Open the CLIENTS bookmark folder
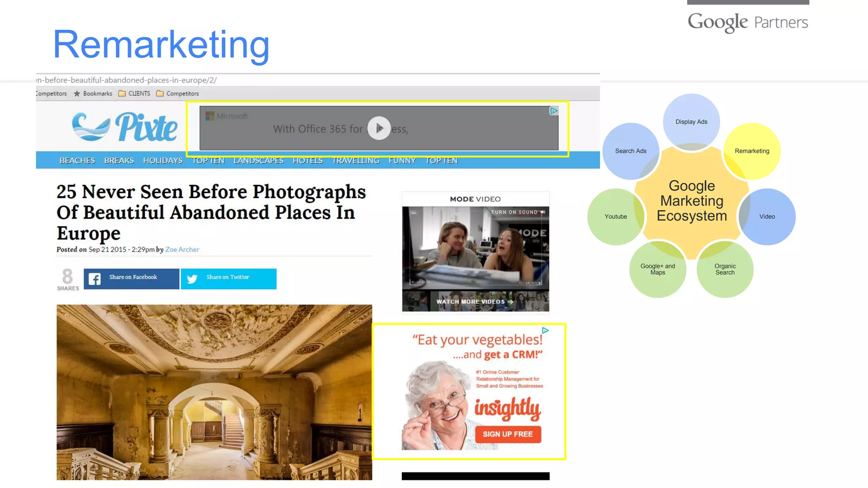This screenshot has height=488, width=868. tap(134, 94)
